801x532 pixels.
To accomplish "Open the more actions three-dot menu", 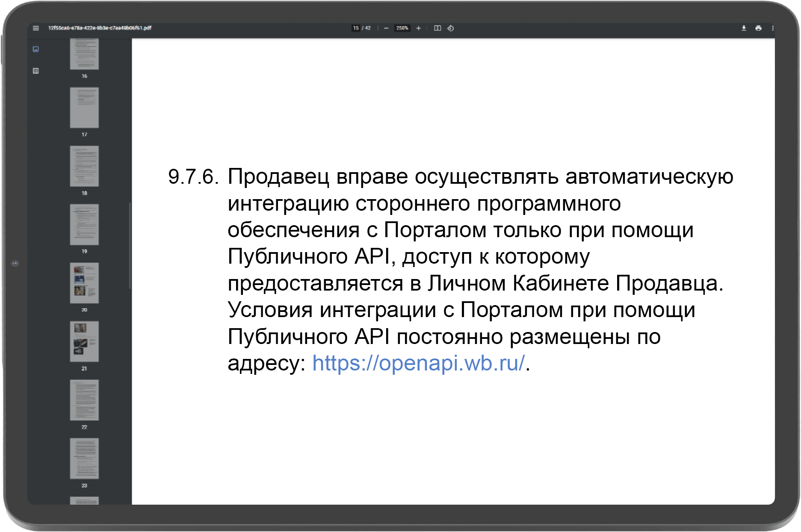I will coord(772,28).
